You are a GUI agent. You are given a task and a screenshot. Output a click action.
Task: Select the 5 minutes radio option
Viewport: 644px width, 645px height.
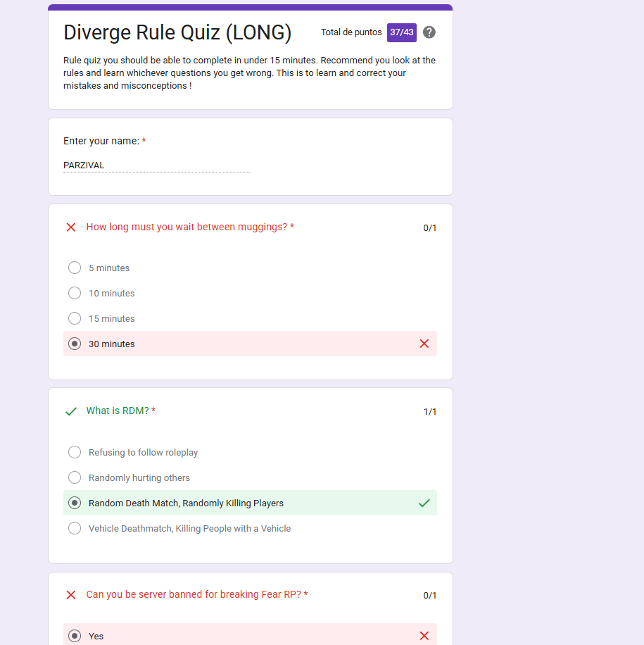click(x=75, y=268)
